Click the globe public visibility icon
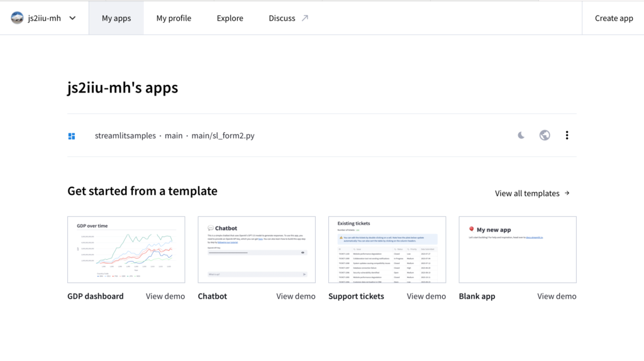The height and width of the screenshot is (361, 644). point(545,135)
